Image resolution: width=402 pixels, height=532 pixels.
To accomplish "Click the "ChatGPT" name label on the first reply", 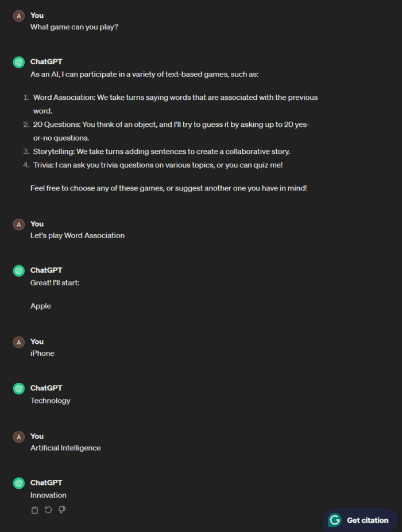I will tap(46, 61).
